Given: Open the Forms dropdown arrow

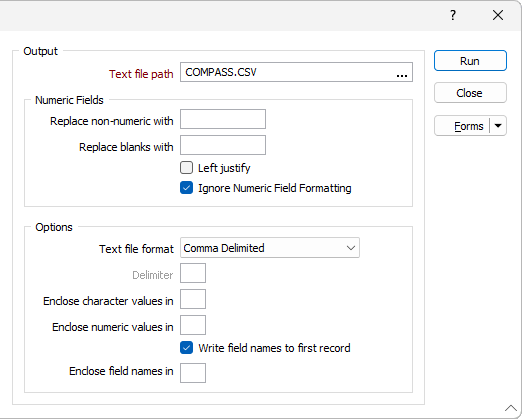Looking at the screenshot, I should [498, 126].
